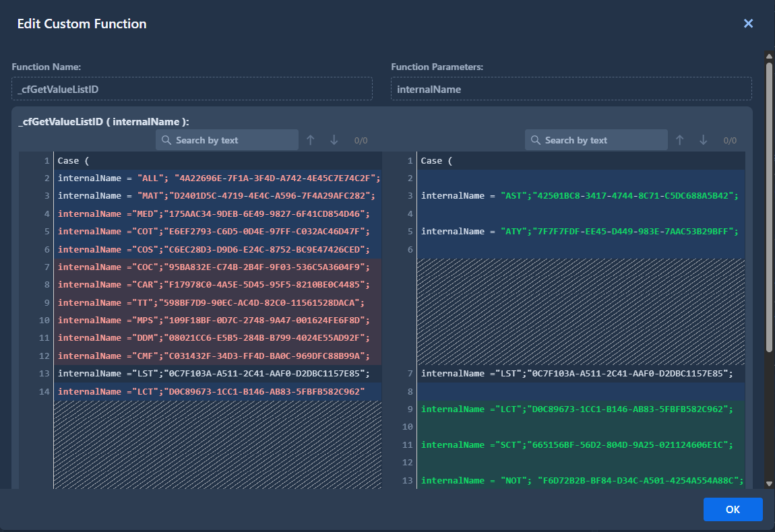
Task: Select left pane line with "ALL" value
Action: [x=219, y=178]
